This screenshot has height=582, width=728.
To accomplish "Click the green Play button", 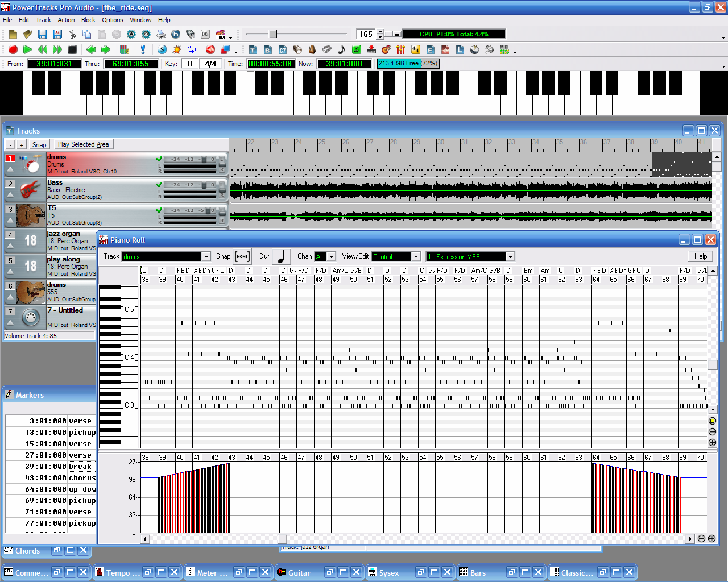I will pyautogui.click(x=27, y=49).
